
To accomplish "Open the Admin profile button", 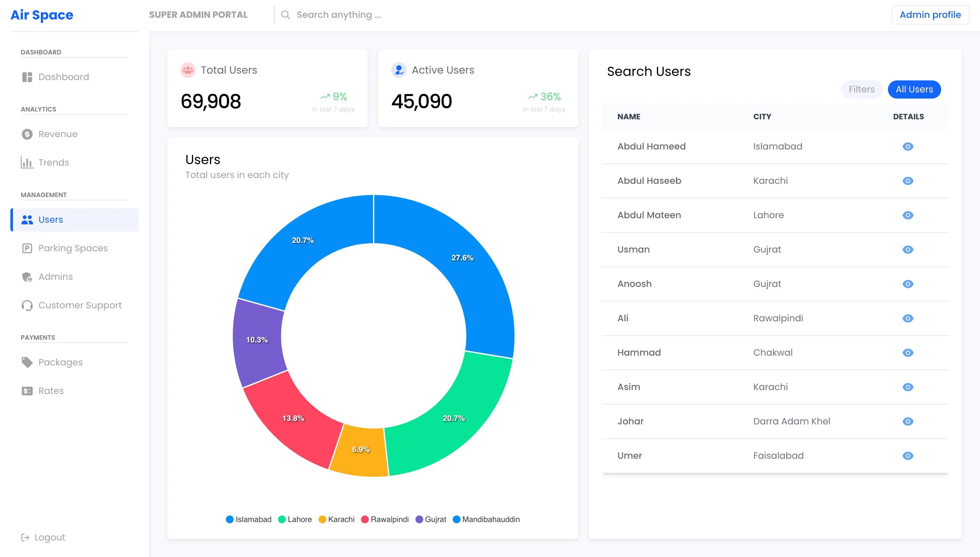I will pyautogui.click(x=930, y=15).
